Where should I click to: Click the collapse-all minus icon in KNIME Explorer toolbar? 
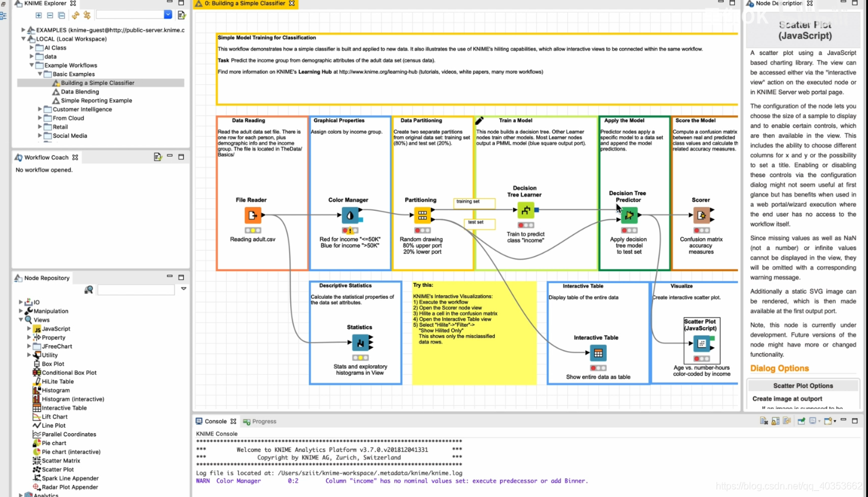pyautogui.click(x=50, y=15)
